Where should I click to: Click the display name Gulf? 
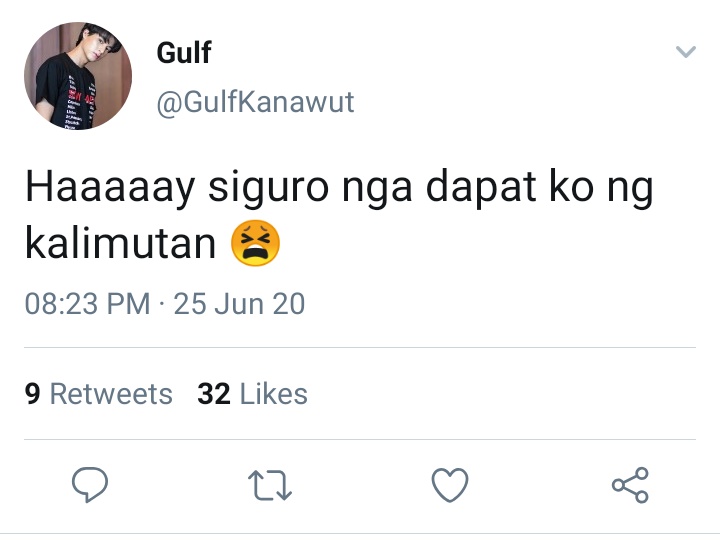click(x=184, y=52)
